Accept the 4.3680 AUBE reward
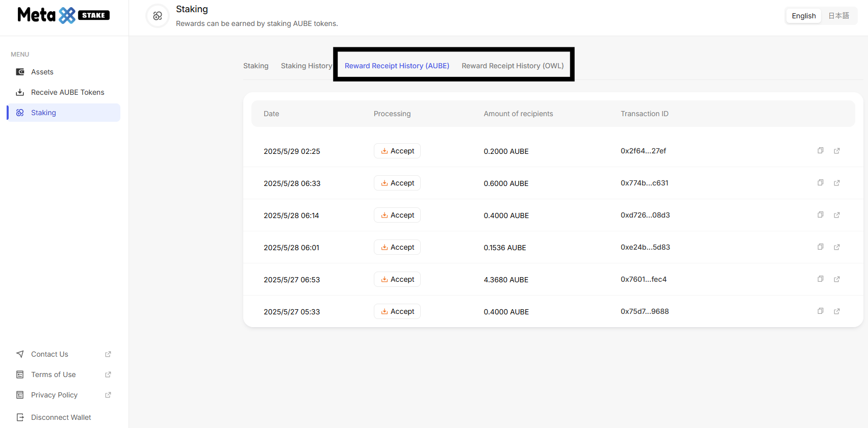 click(397, 279)
